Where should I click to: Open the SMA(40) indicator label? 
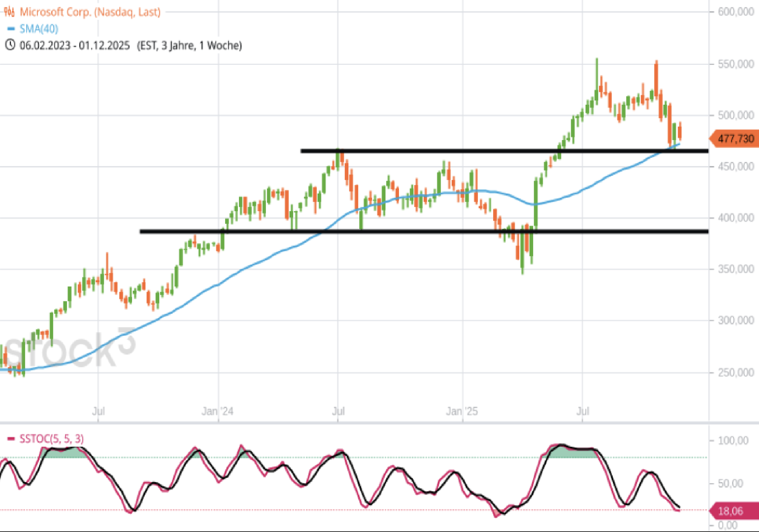click(39, 29)
